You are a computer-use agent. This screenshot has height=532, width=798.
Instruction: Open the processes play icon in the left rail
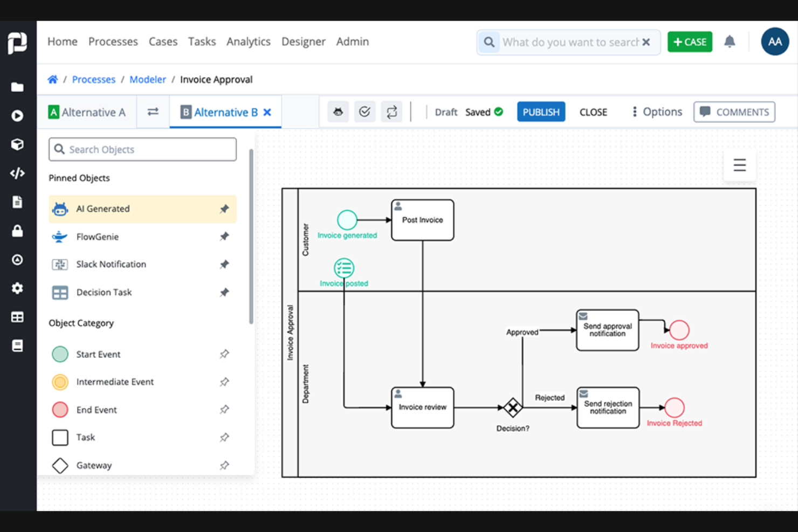tap(17, 115)
